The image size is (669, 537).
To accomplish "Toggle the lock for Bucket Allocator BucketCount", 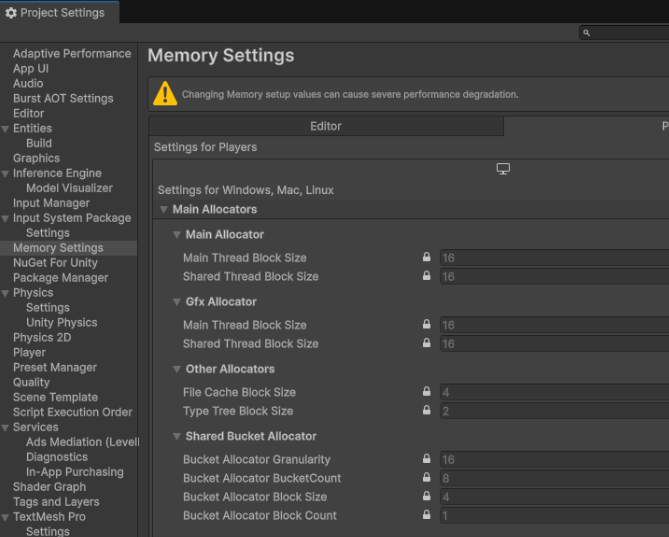I will click(427, 478).
